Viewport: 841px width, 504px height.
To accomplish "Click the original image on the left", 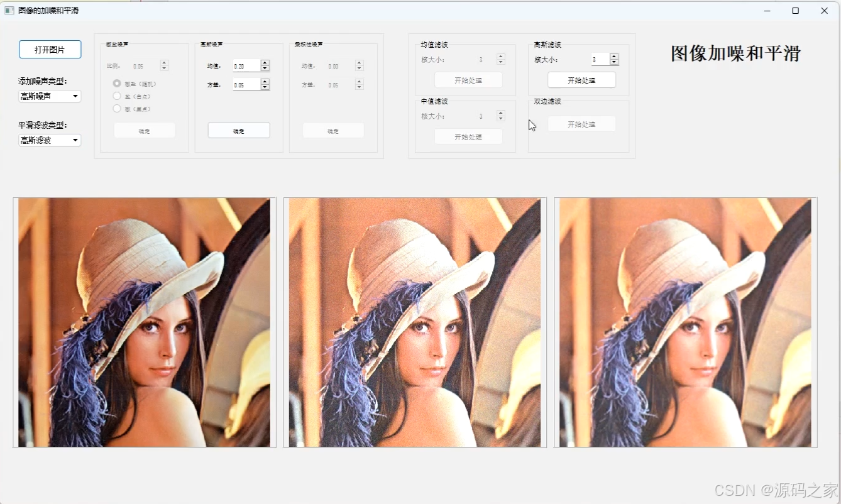I will click(144, 322).
